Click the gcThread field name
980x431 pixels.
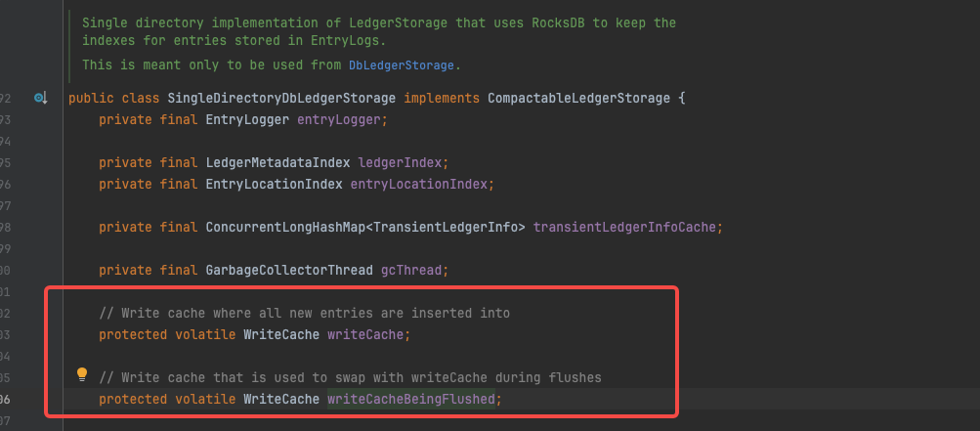(x=411, y=271)
